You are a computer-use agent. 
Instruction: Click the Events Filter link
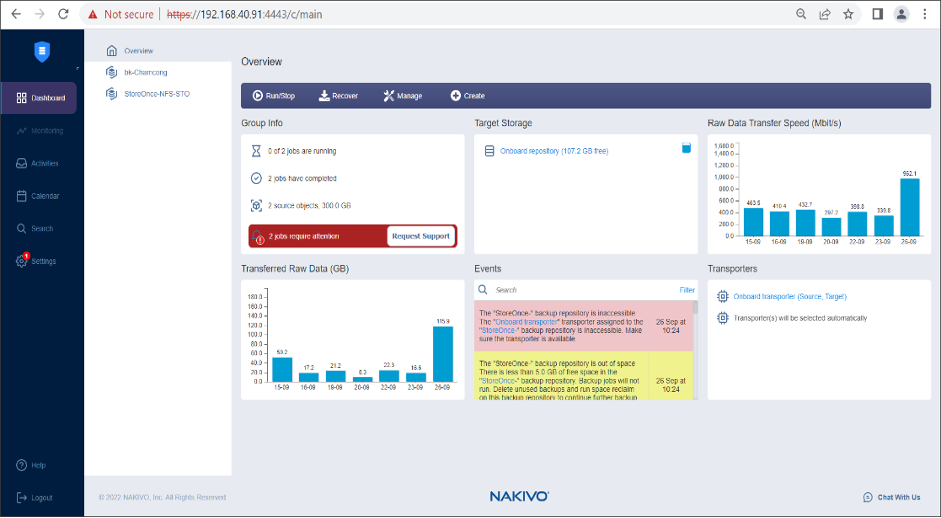point(687,290)
